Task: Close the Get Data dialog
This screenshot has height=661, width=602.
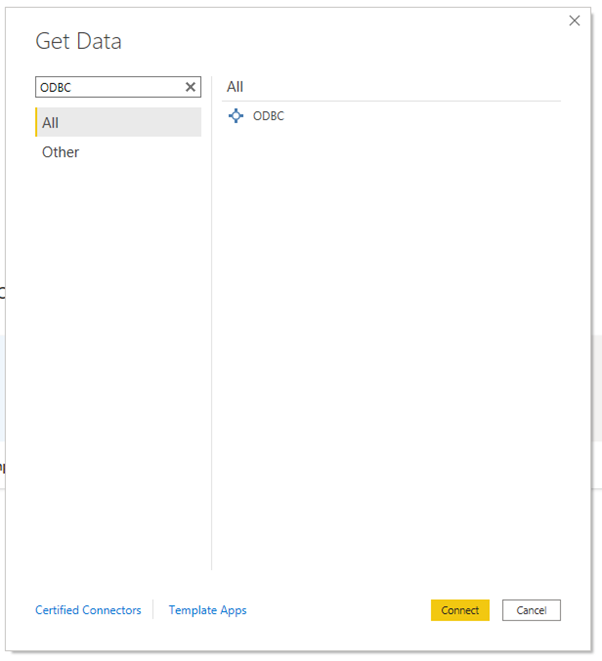Action: click(574, 21)
